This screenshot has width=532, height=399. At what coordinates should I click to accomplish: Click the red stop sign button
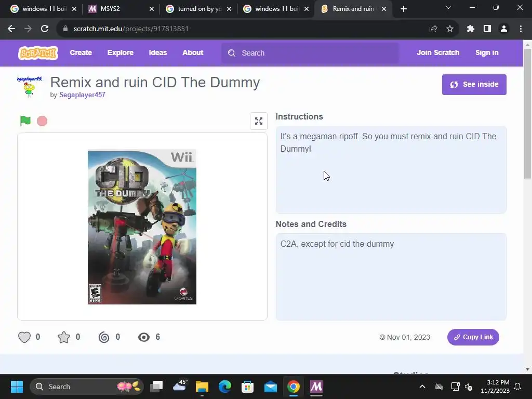42,121
